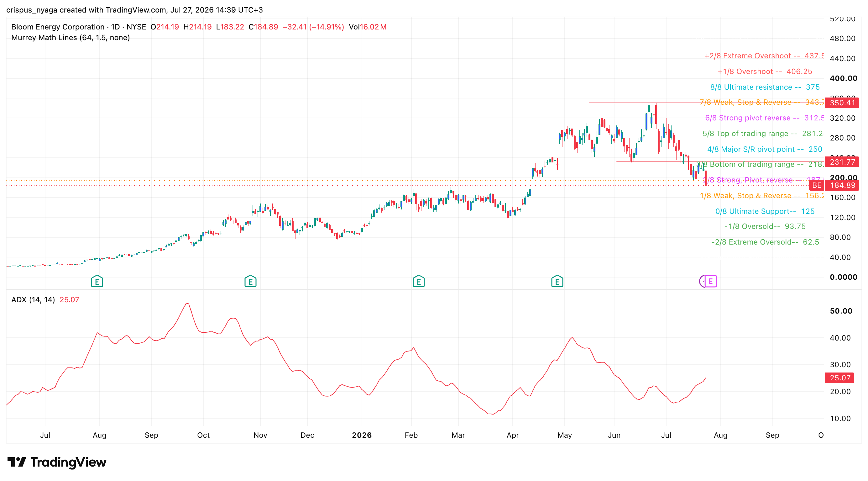Click the July 2025 earnings E marker
The height and width of the screenshot is (481, 868).
tap(97, 282)
